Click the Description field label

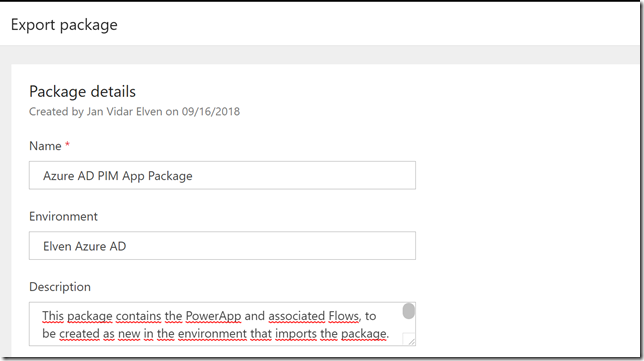tap(60, 287)
